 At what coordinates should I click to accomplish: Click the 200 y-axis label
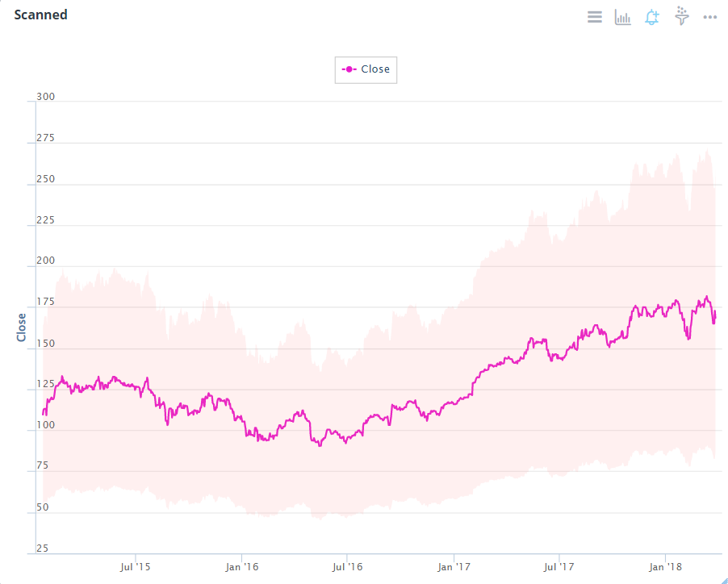46,261
